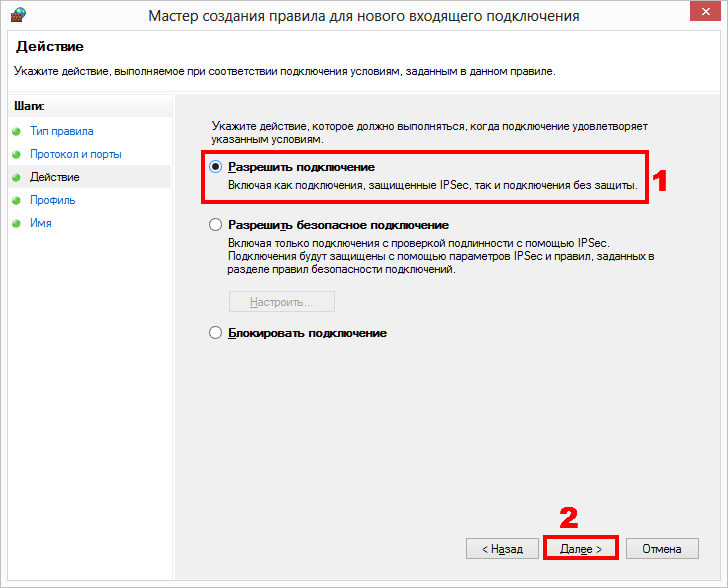Choose Блокировать подключение radio button
728x588 pixels.
215,333
